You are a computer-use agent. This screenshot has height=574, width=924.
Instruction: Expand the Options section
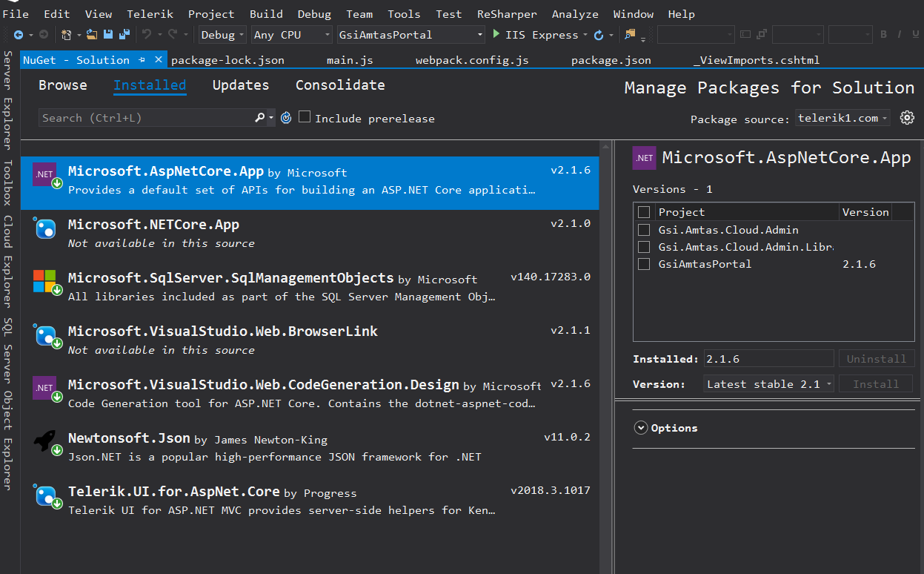(640, 428)
